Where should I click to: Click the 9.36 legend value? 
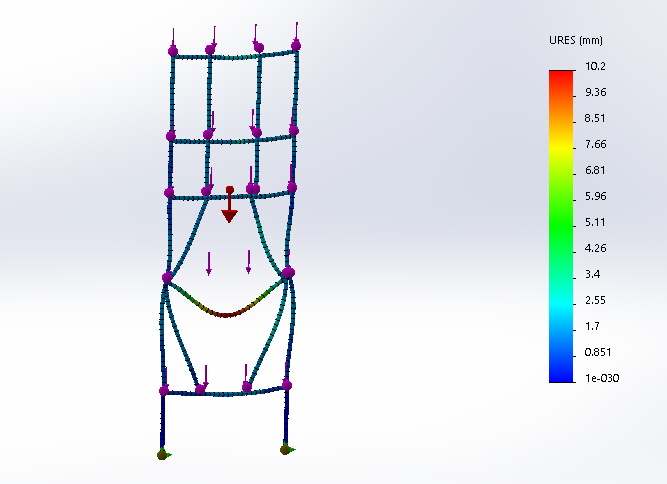click(596, 92)
